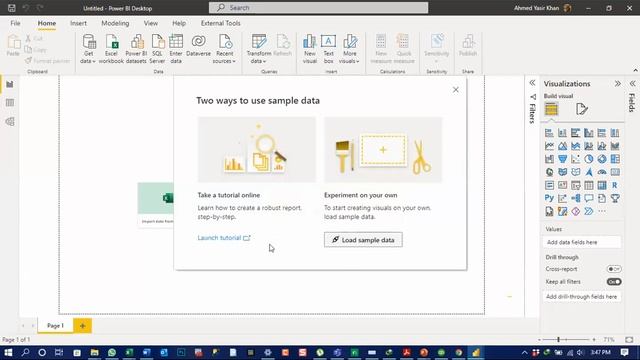The image size is (640, 360).
Task: Click Add drill-through fields here well
Action: (x=582, y=297)
